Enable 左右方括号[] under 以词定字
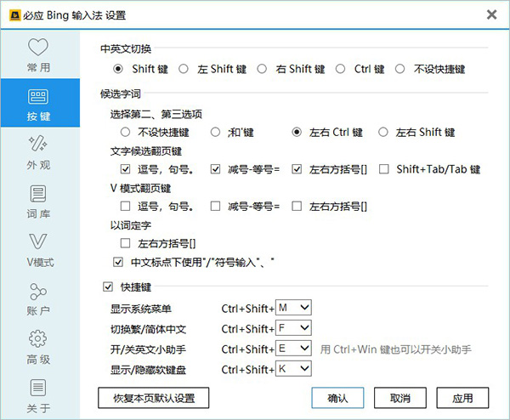 coord(125,243)
